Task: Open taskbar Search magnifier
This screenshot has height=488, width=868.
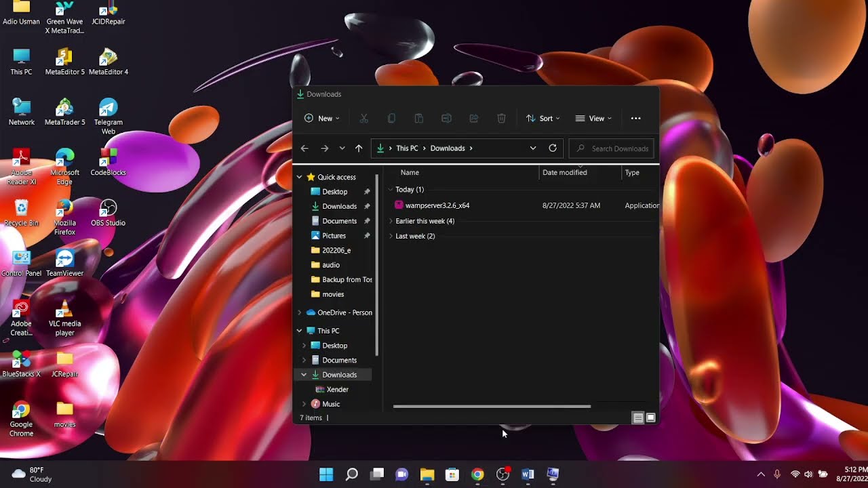Action: click(351, 474)
